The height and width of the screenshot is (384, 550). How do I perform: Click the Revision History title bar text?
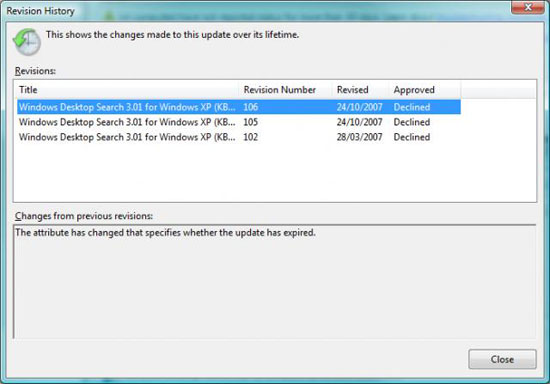[x=40, y=11]
